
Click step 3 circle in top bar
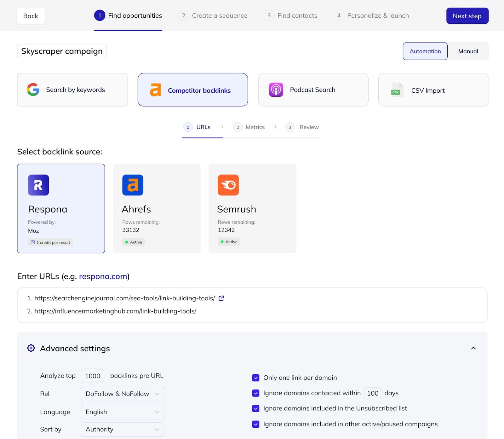(269, 15)
